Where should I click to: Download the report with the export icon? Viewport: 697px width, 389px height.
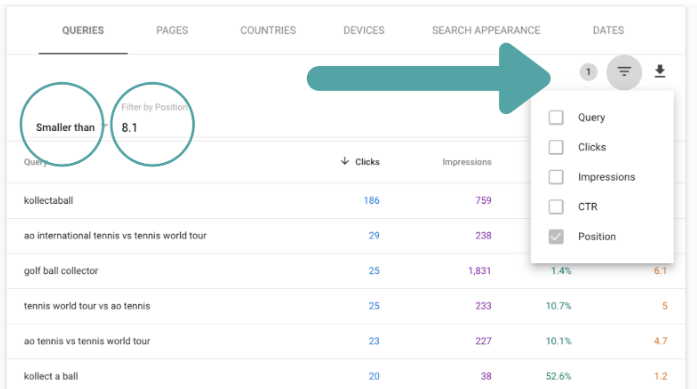pos(660,71)
